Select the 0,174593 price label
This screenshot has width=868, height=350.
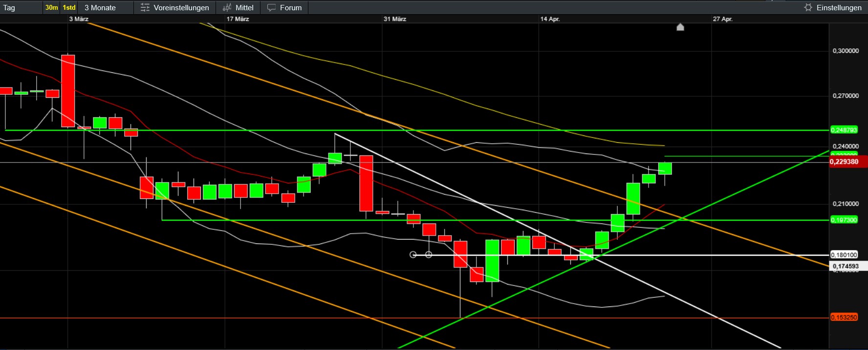click(848, 266)
